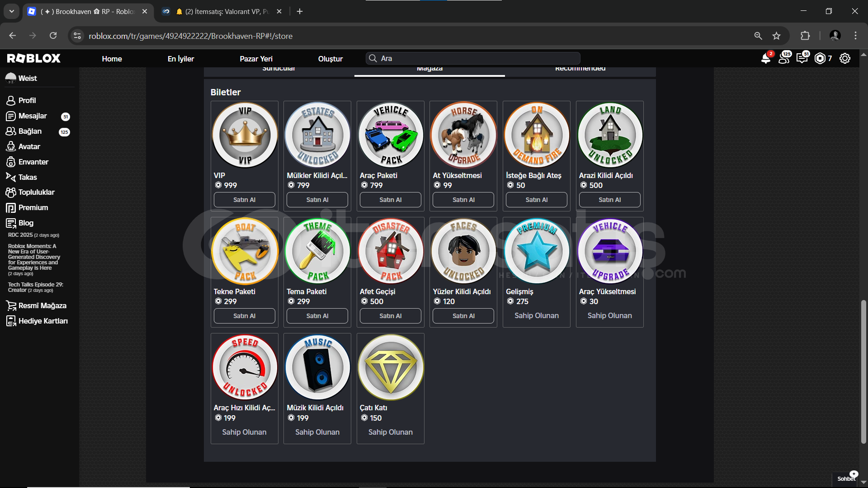Open Chrome's three-dot menu
868x488 pixels.
point(855,36)
